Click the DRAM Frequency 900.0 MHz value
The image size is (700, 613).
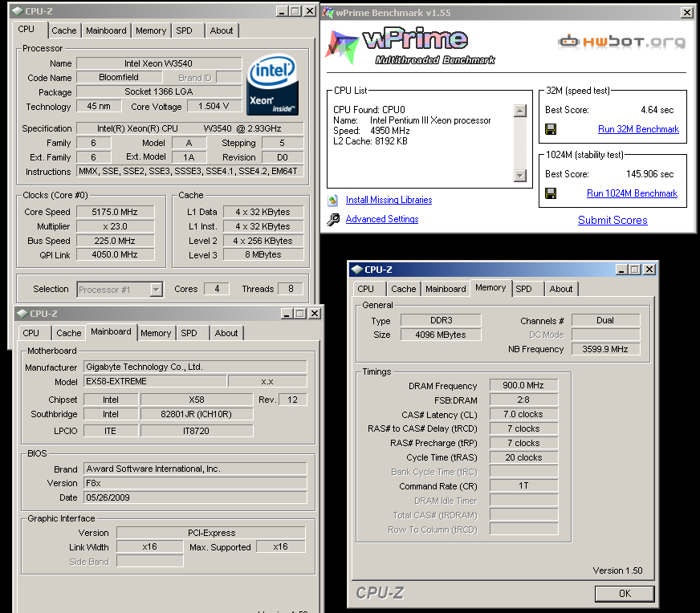click(523, 385)
